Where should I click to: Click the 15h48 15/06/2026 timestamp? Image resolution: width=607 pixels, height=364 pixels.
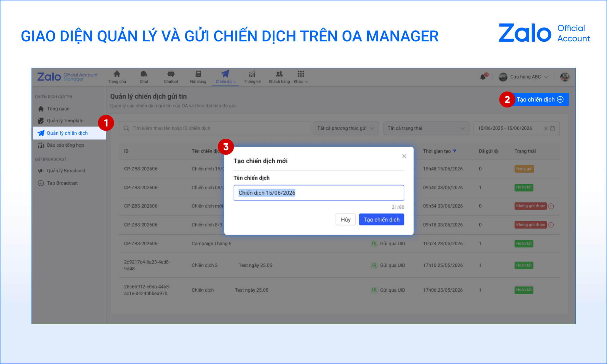coord(443,169)
